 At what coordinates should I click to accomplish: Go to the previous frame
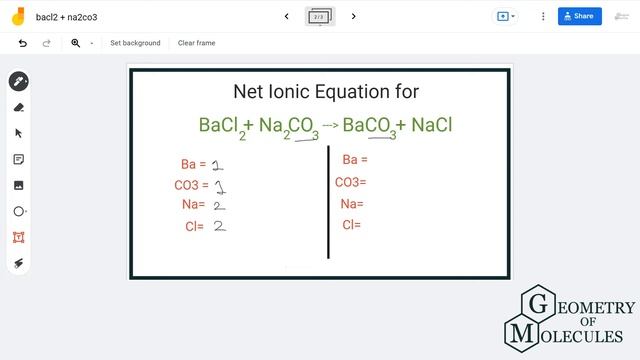click(287, 16)
